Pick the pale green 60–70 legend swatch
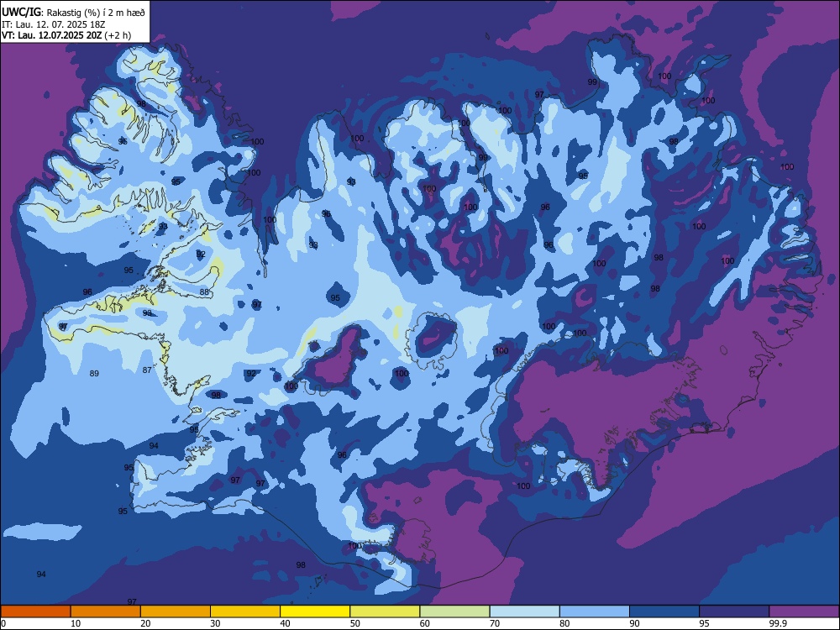This screenshot has width=840, height=630. (x=454, y=612)
